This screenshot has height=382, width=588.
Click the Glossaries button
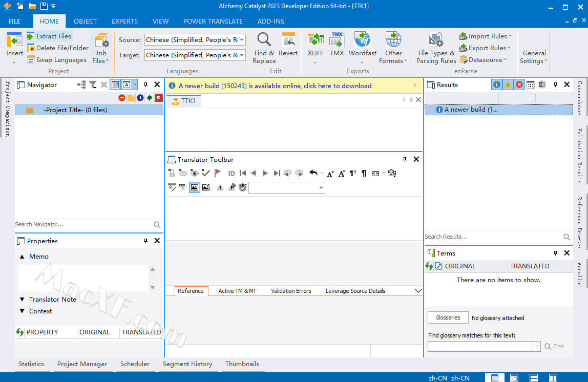448,317
